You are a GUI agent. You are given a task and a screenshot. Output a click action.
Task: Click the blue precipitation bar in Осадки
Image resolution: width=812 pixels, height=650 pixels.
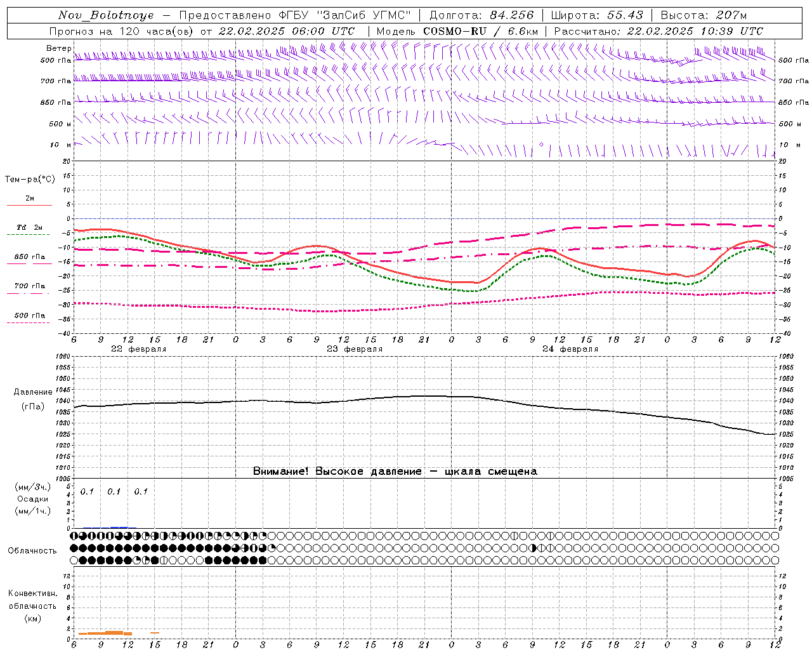pos(119,527)
